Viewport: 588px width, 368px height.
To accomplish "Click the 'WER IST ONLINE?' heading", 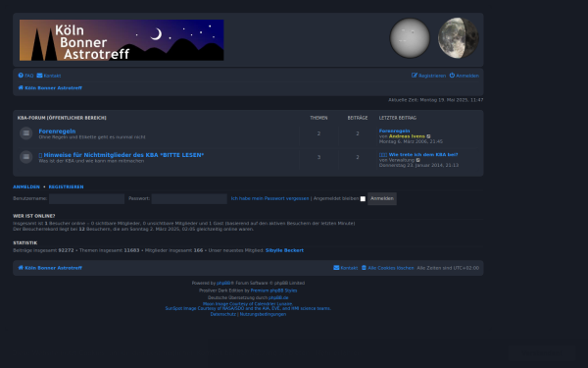I will [x=34, y=216].
